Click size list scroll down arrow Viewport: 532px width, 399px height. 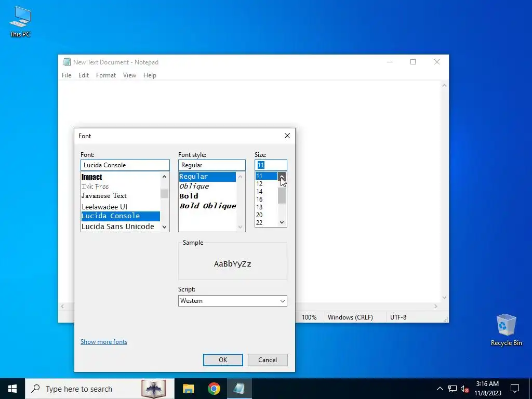tap(282, 222)
